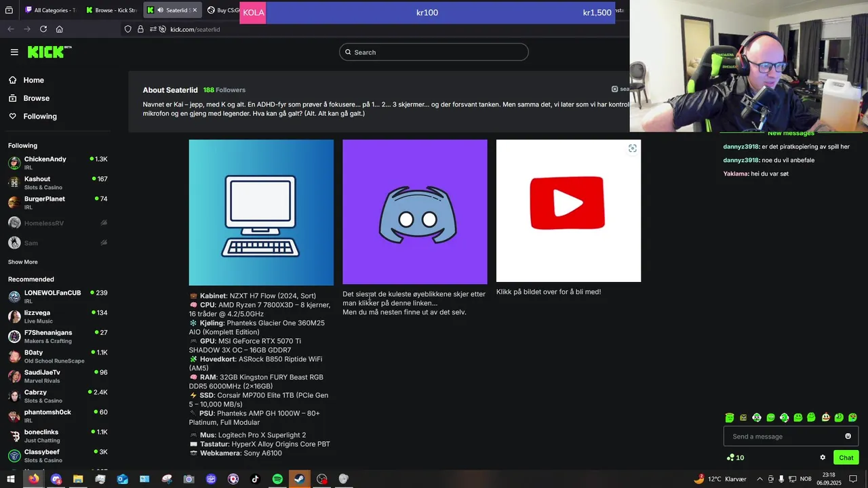Open the weather widget showing 12°C
The image size is (868, 488).
point(719,479)
